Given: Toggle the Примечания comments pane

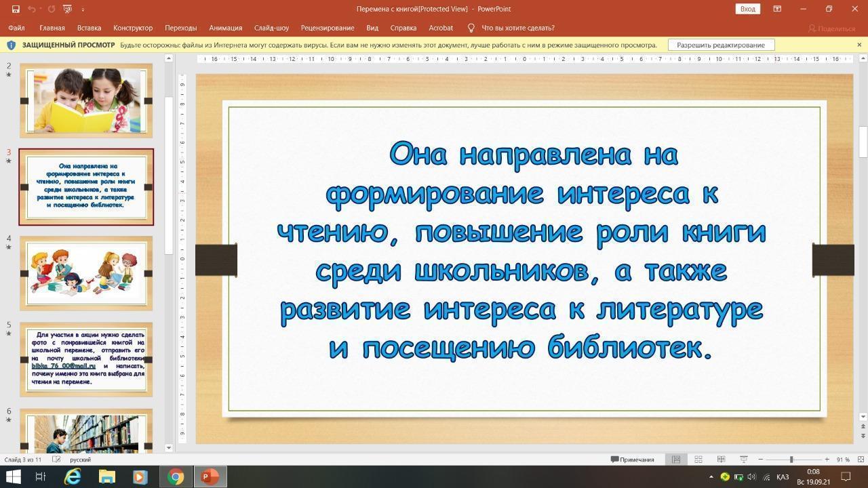Looking at the screenshot, I should coord(633,460).
